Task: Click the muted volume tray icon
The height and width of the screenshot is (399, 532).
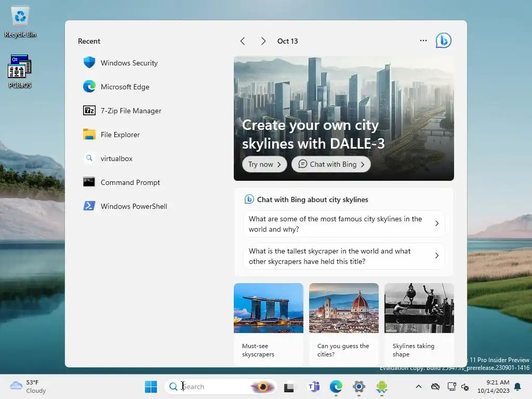Action: pyautogui.click(x=465, y=387)
